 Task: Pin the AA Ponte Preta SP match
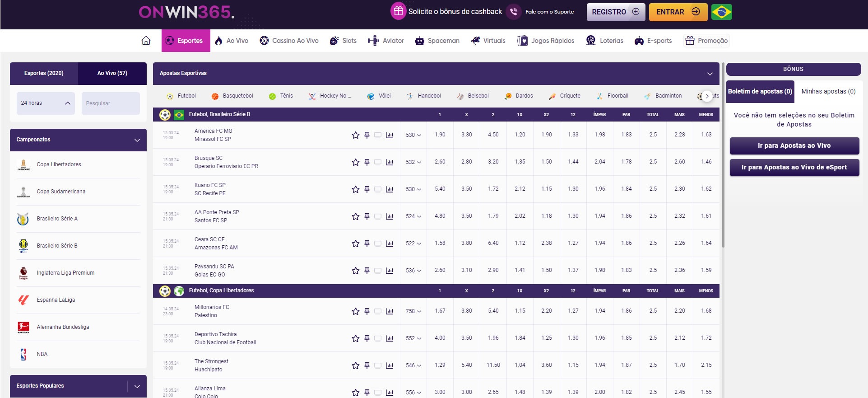coord(367,216)
